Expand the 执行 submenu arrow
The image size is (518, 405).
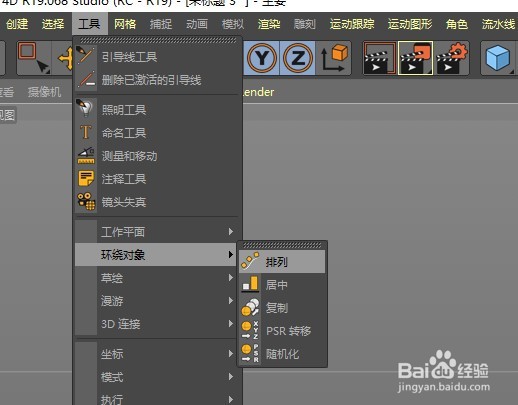point(231,399)
